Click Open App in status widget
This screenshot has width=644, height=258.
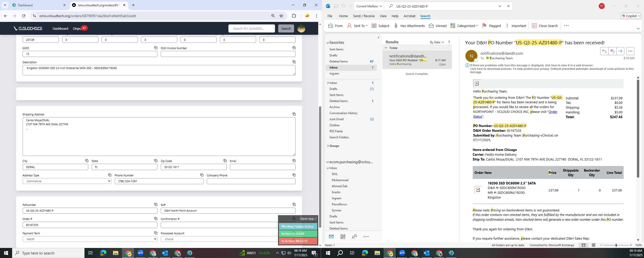pyautogui.click(x=308, y=219)
